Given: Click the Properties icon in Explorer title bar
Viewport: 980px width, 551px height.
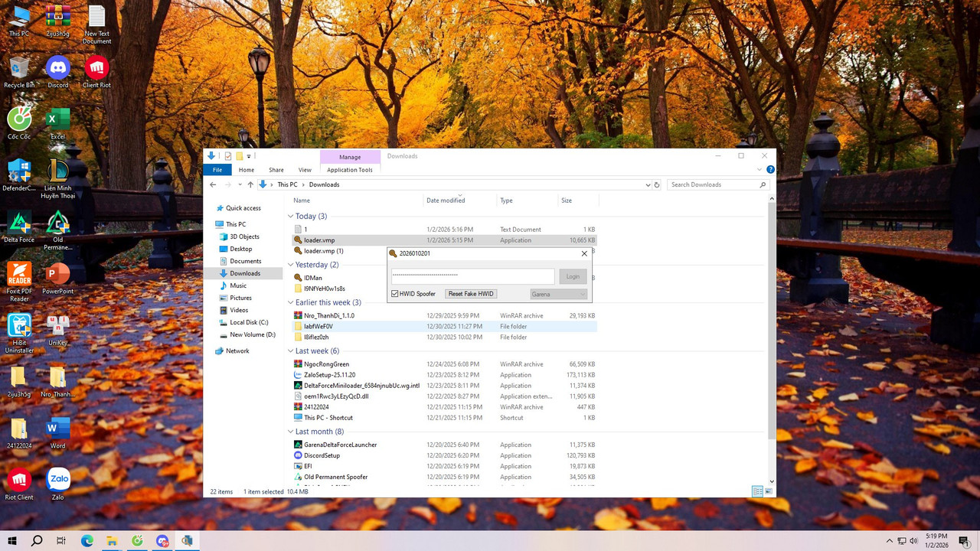Looking at the screenshot, I should click(228, 156).
